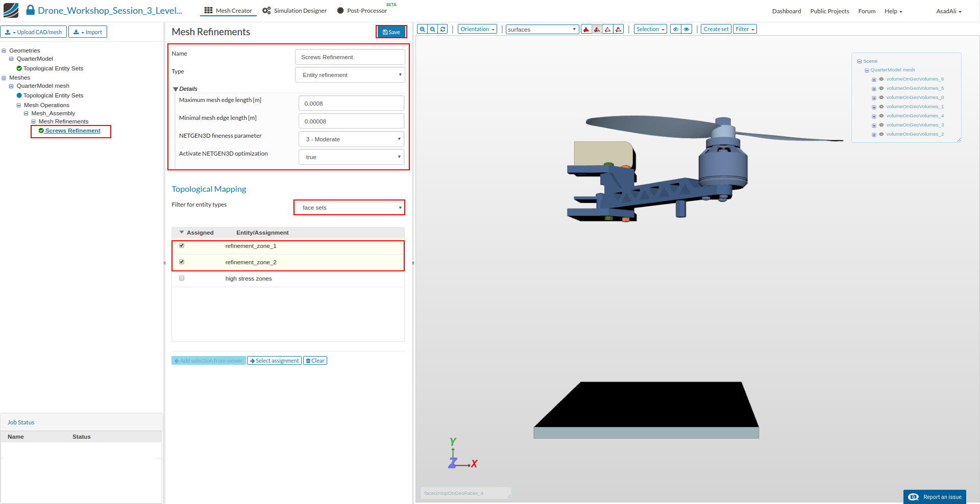This screenshot has width=980, height=504.
Task: Click green check icon beside Screws Refinement
Action: (41, 131)
